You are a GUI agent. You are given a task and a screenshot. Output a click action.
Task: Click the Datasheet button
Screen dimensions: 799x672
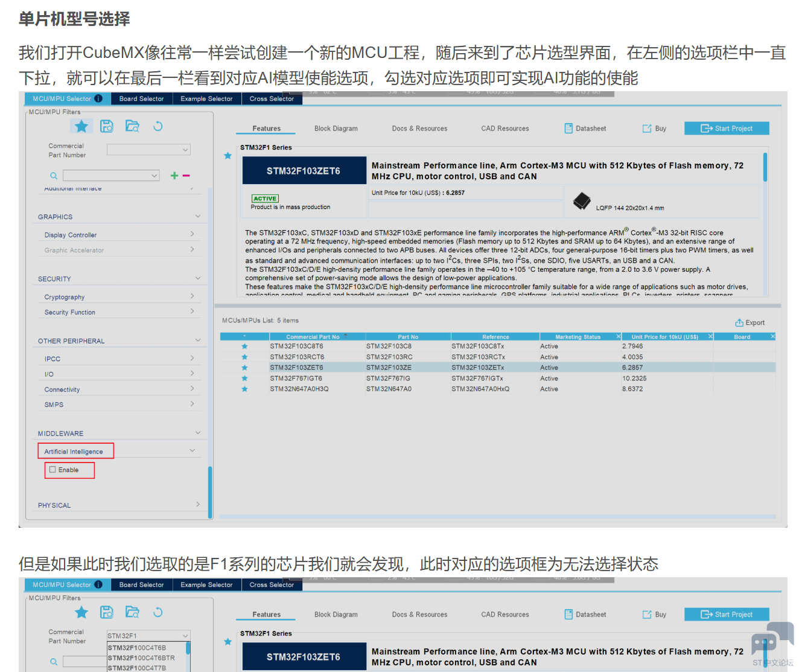pos(585,129)
